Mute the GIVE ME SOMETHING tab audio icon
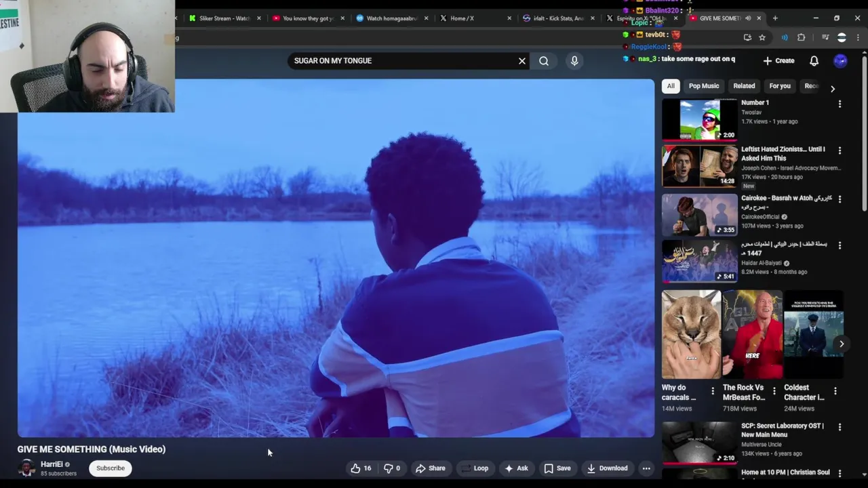Viewport: 868px width, 488px height. 748,18
